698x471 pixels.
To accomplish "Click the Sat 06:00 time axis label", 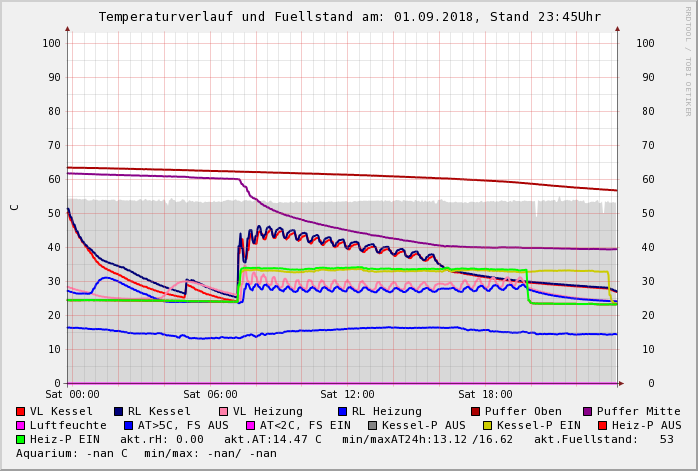I will point(210,394).
